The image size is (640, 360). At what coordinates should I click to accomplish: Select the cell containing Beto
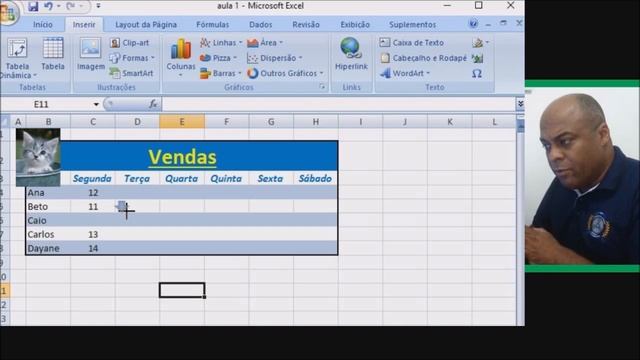48,207
